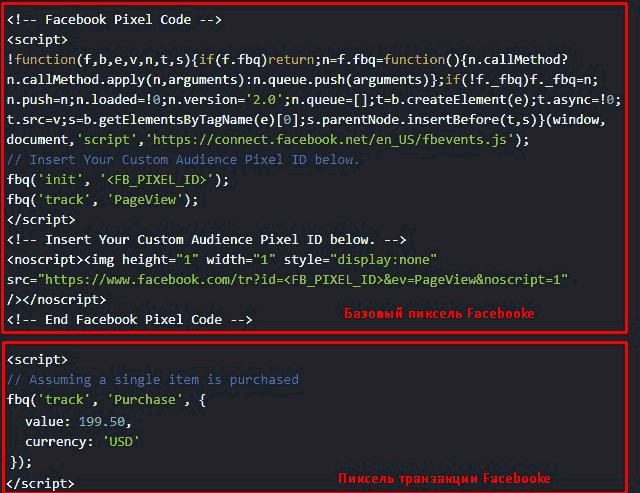
Task: Click the n.version='2.0' code line
Action: tap(313, 100)
